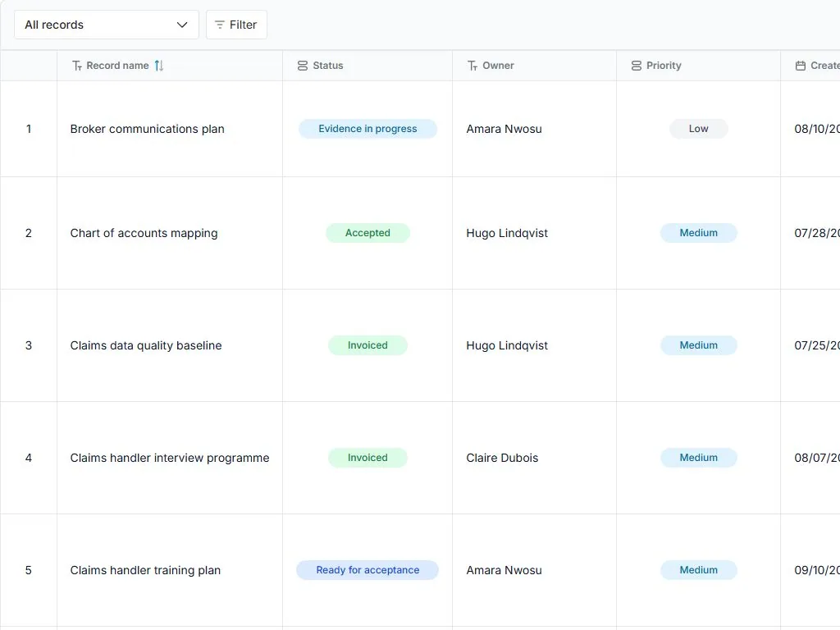The width and height of the screenshot is (840, 630).
Task: Click row number 4
Action: pos(29,458)
